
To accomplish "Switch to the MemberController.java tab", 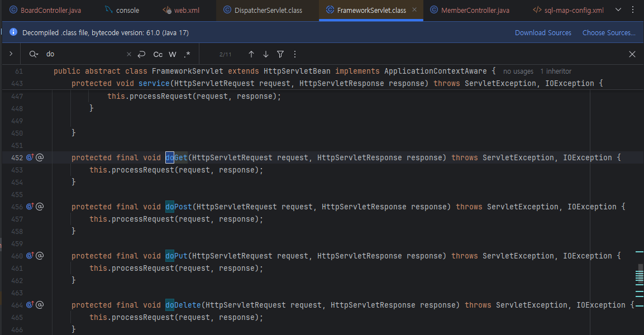I will coord(470,10).
